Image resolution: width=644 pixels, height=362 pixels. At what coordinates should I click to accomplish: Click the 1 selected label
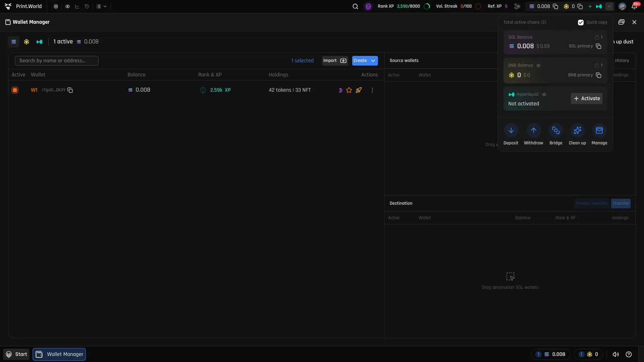point(302,61)
